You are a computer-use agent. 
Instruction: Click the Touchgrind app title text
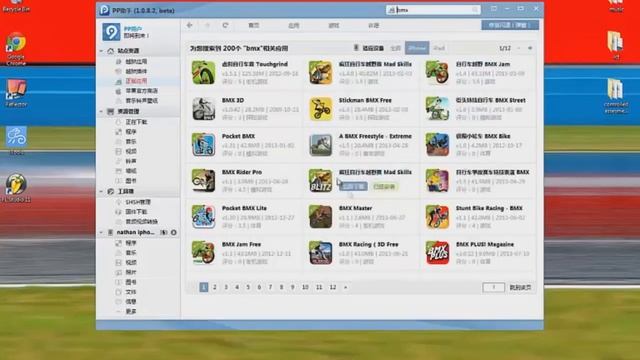(x=255, y=64)
